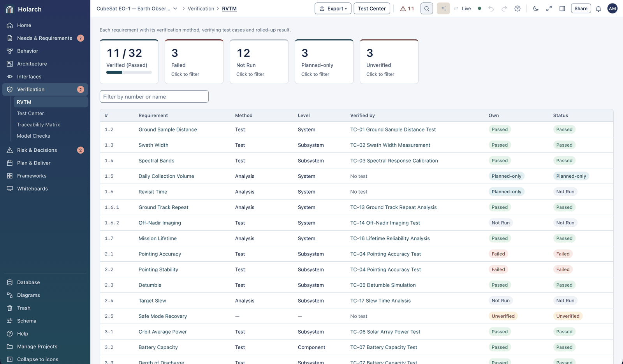Open the Needs & Requirements section
The width and height of the screenshot is (623, 364).
coord(45,38)
